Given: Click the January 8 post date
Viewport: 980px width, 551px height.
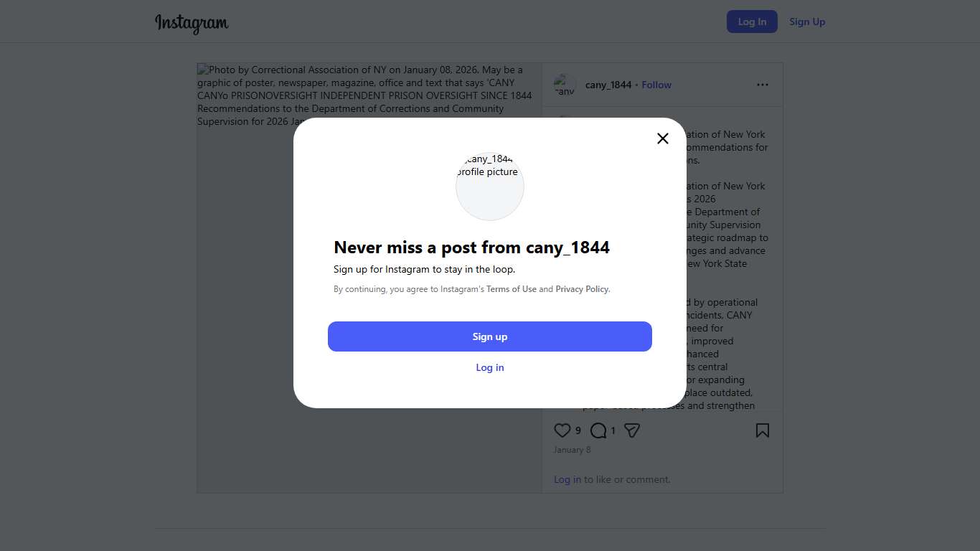Looking at the screenshot, I should (x=573, y=450).
